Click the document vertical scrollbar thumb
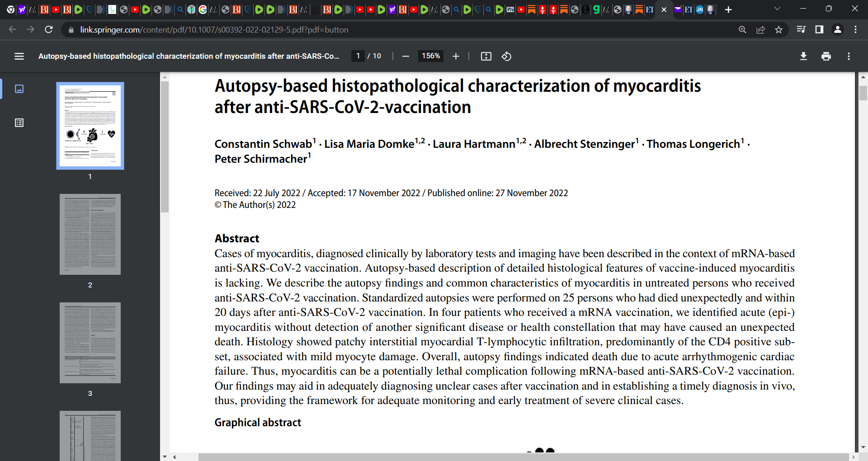The image size is (868, 461). [x=863, y=93]
